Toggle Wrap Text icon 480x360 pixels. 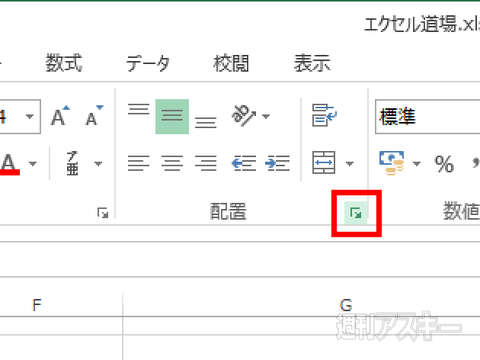pos(324,116)
